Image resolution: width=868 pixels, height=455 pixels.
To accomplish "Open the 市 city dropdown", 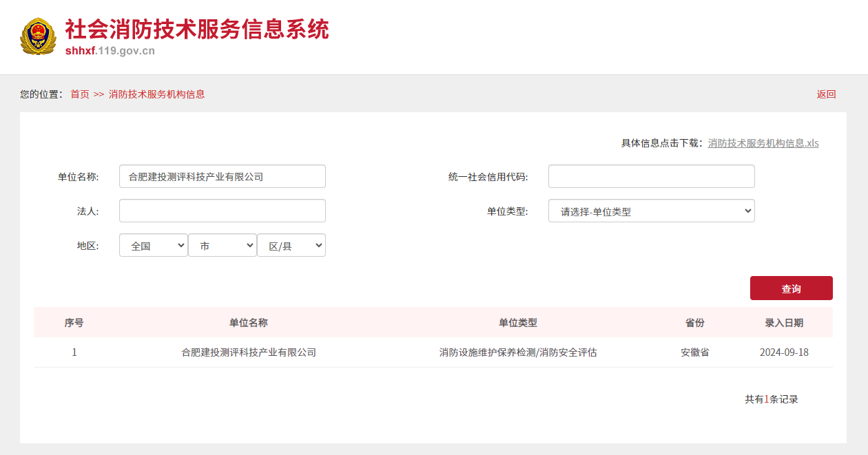I will click(222, 245).
